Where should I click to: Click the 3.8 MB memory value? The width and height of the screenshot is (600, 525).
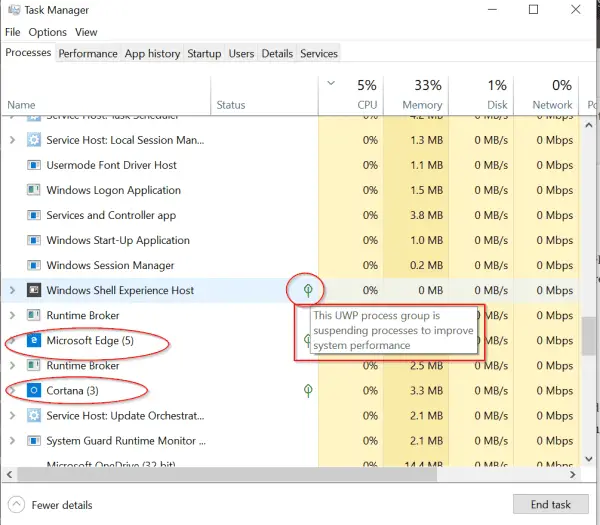426,215
